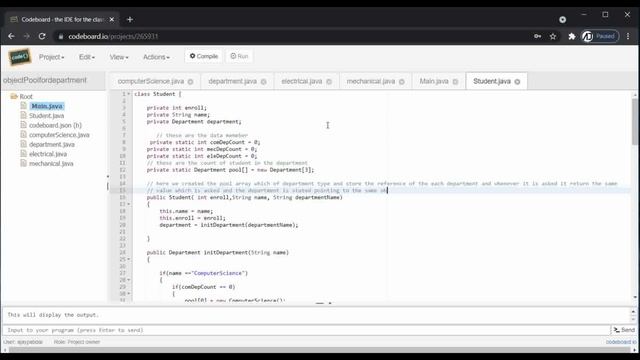
Task: Click file icon beside mechanical.java in tree
Action: (x=24, y=163)
